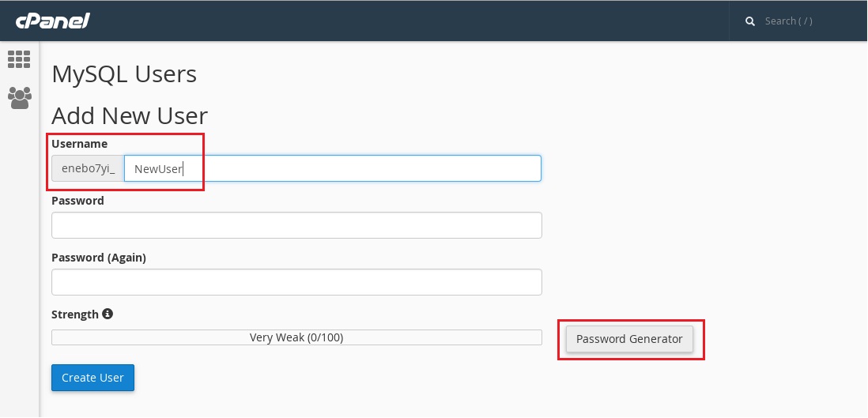The image size is (868, 418).
Task: Click the Password field label
Action: tap(77, 201)
